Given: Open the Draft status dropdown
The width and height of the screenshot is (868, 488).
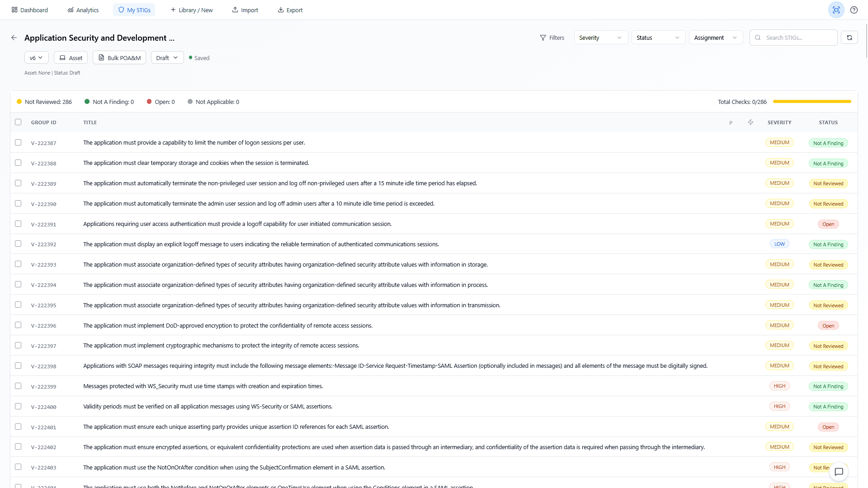Looking at the screenshot, I should (167, 57).
